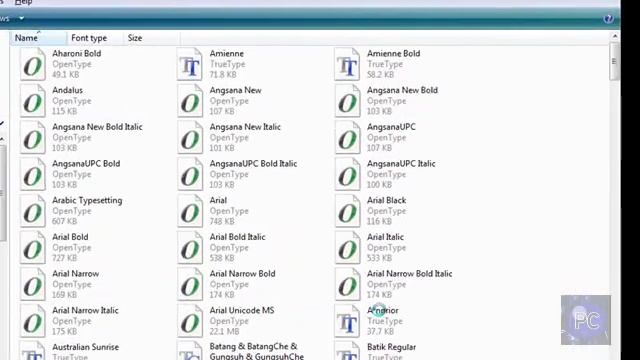
Task: Select Angsana New Bold Italic font icon
Action: click(x=33, y=138)
